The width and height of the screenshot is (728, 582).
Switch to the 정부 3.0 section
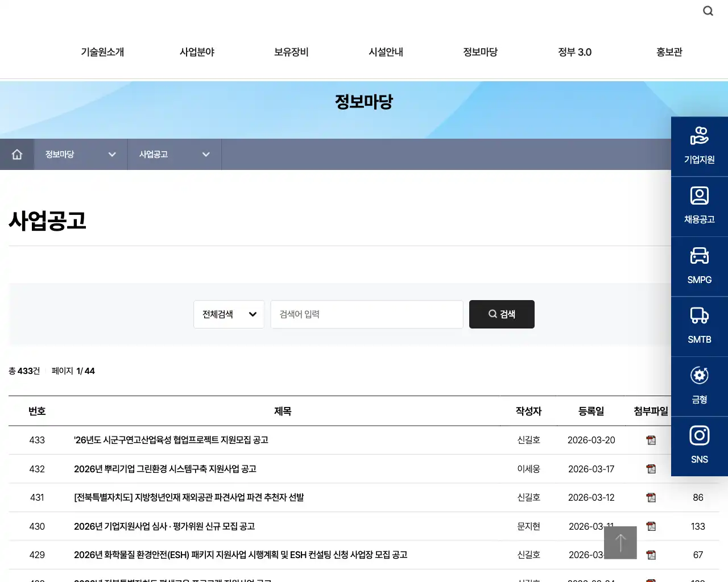pos(574,52)
